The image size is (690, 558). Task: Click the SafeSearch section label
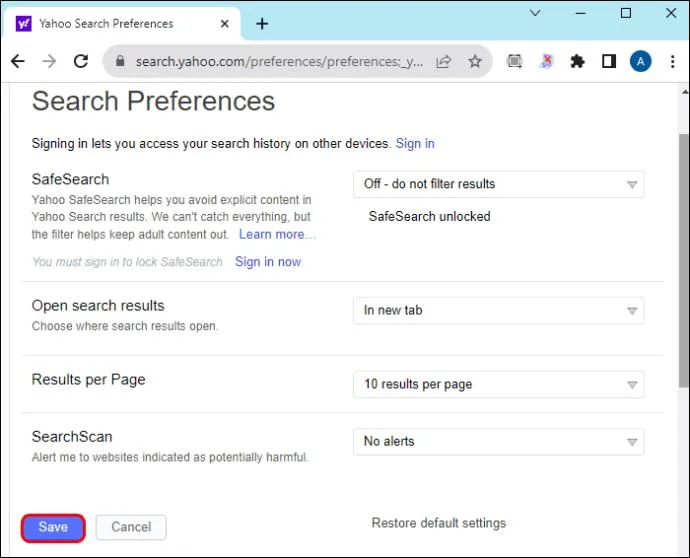click(70, 179)
